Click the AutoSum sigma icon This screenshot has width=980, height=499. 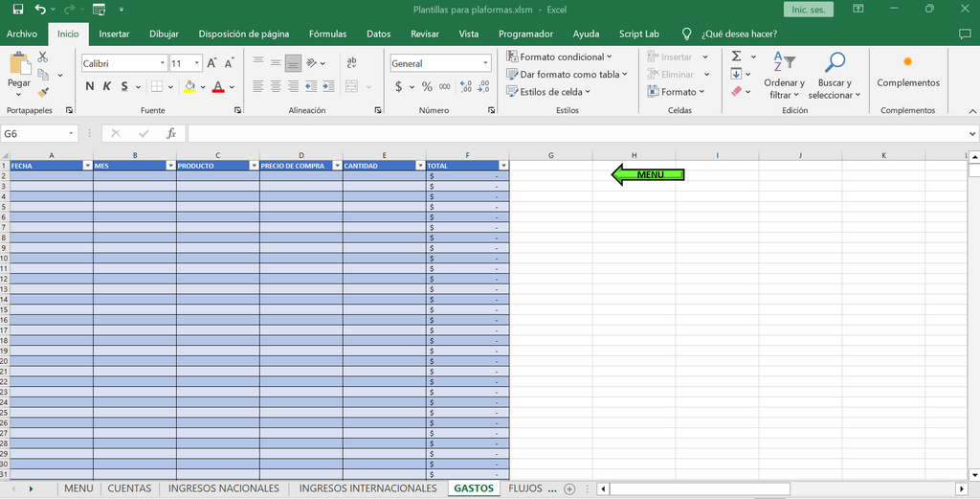point(736,57)
